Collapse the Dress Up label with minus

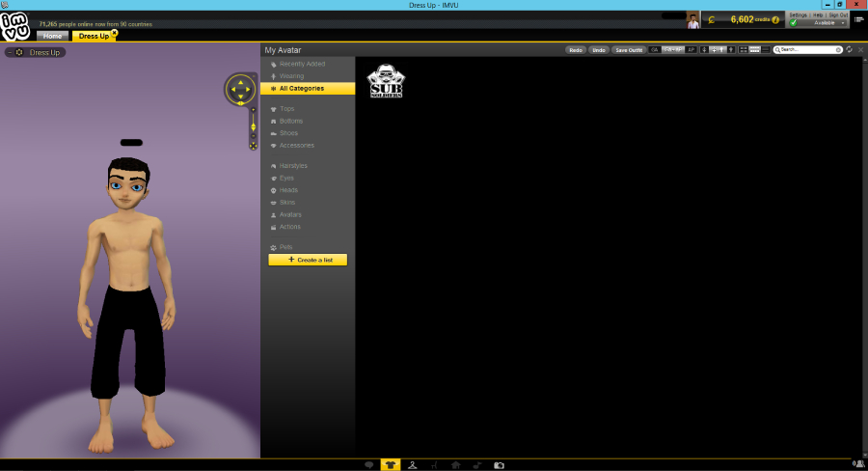coord(10,52)
